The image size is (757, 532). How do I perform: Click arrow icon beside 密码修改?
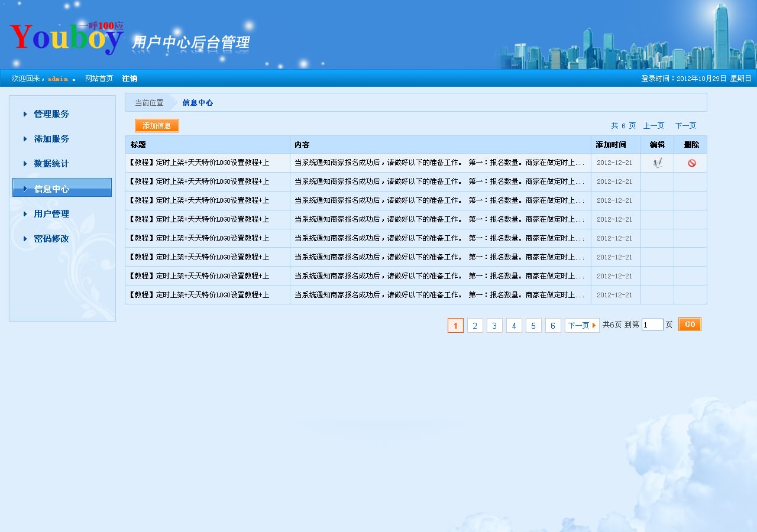pos(25,239)
